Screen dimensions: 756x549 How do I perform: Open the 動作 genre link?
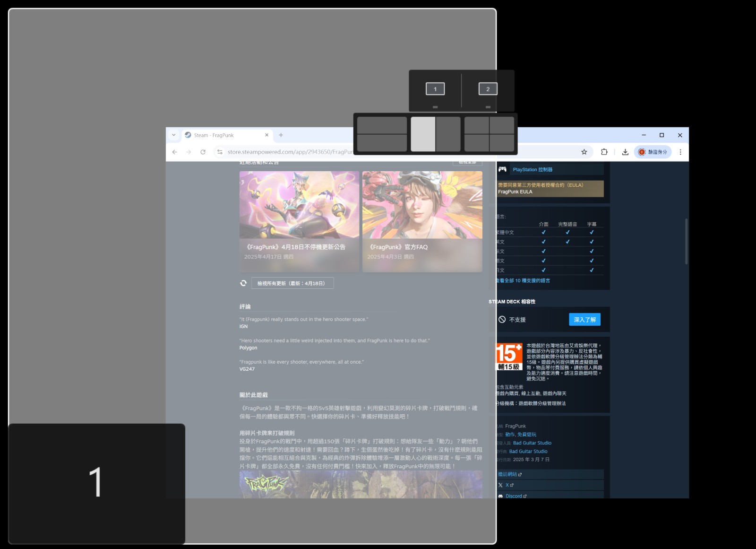(510, 434)
